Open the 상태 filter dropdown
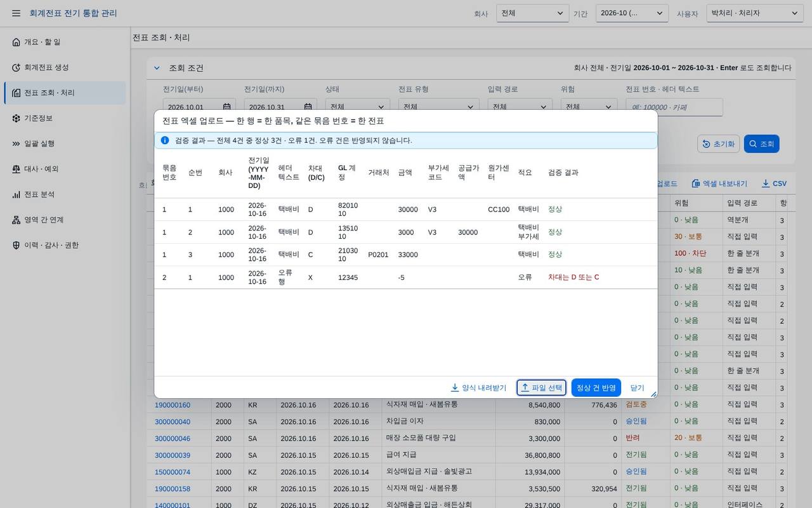The height and width of the screenshot is (508, 812). [358, 107]
